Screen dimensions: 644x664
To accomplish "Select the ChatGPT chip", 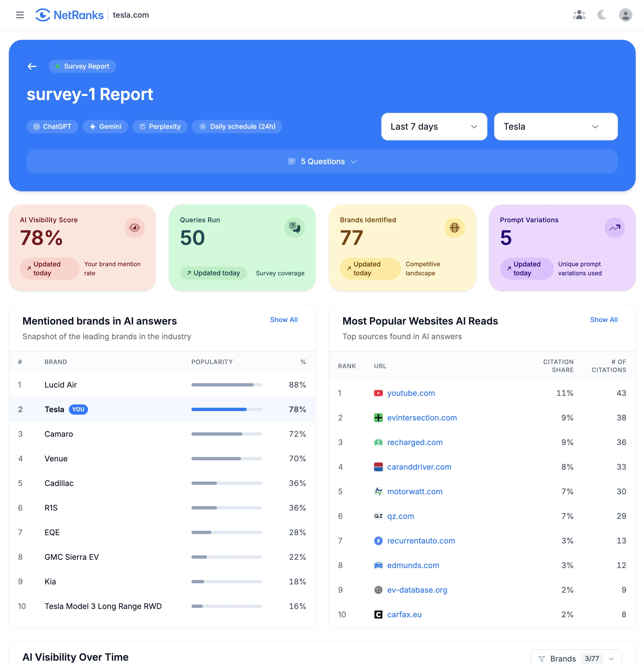I will 52,126.
